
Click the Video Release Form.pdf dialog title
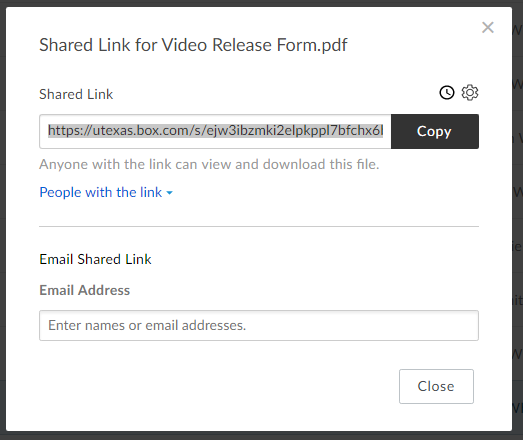(x=193, y=45)
